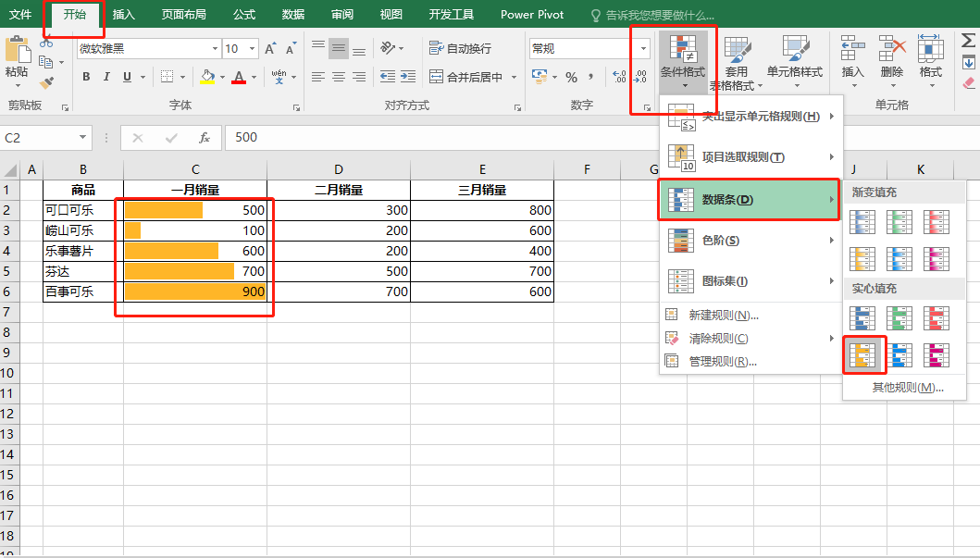Apply percent style format

pyautogui.click(x=571, y=78)
